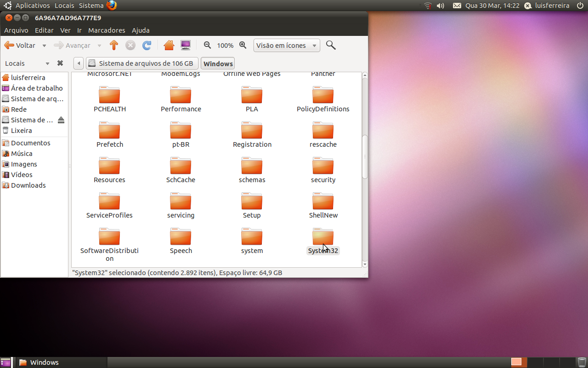Image resolution: width=588 pixels, height=368 pixels.
Task: Launch Firefox from the top panel
Action: pos(112,6)
